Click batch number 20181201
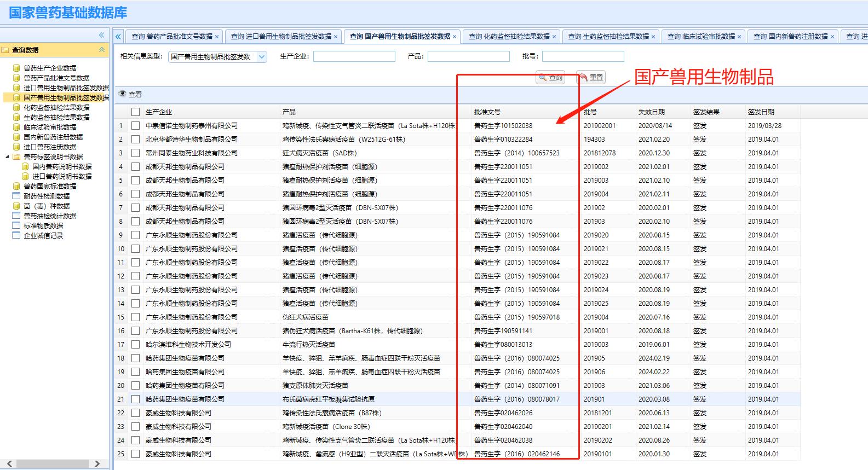This screenshot has height=470, width=868. point(598,413)
